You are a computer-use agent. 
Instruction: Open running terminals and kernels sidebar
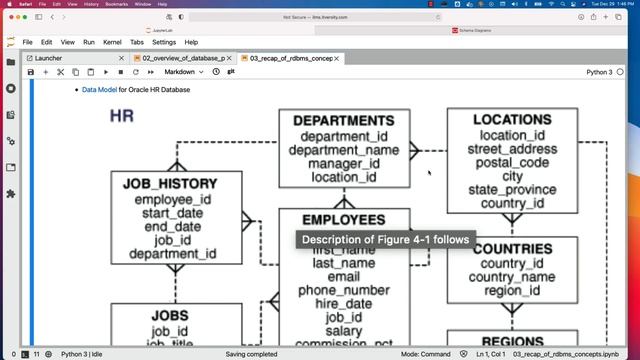point(11,89)
